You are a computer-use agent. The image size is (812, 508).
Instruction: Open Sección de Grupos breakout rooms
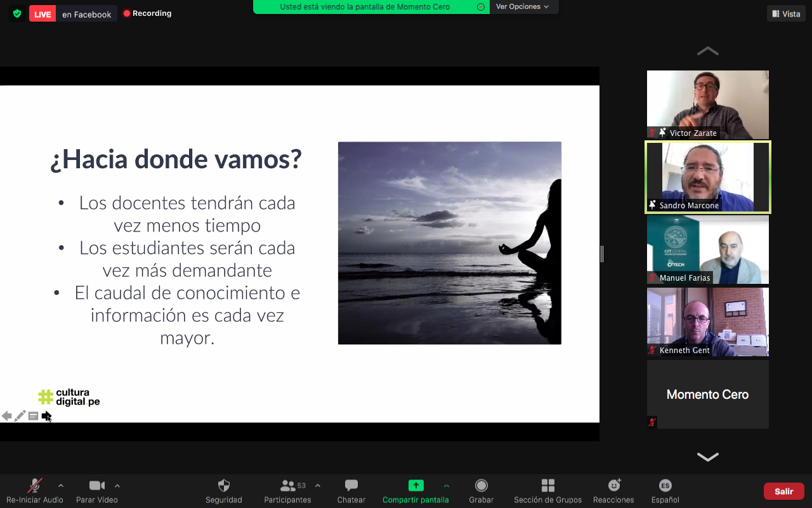[547, 486]
